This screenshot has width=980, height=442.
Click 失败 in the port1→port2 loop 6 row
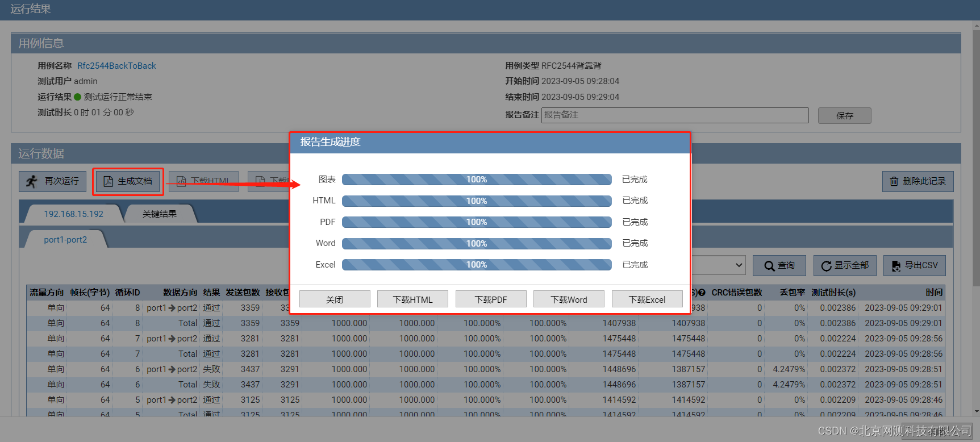coord(211,369)
